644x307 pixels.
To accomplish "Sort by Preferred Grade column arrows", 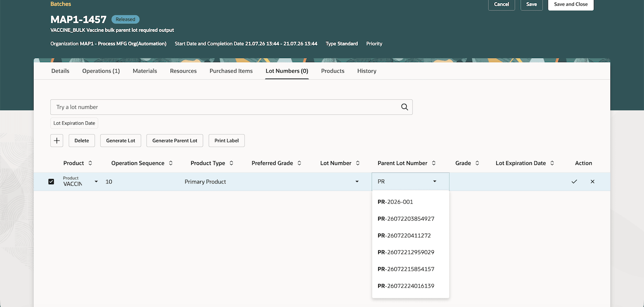I will click(x=299, y=163).
